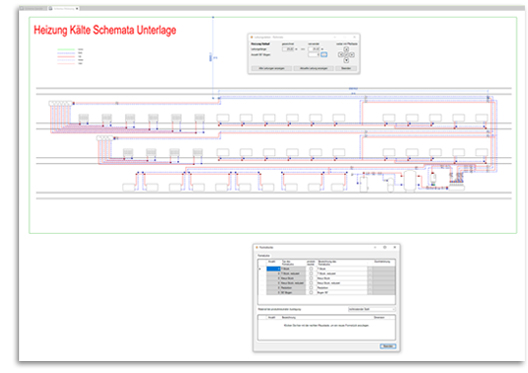Click the Aktuelle Leitung anzeigen button
528x373 pixels.
pyautogui.click(x=314, y=68)
